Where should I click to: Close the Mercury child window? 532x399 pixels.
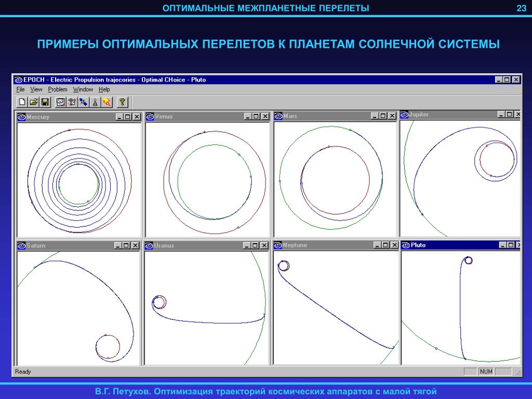tap(137, 117)
